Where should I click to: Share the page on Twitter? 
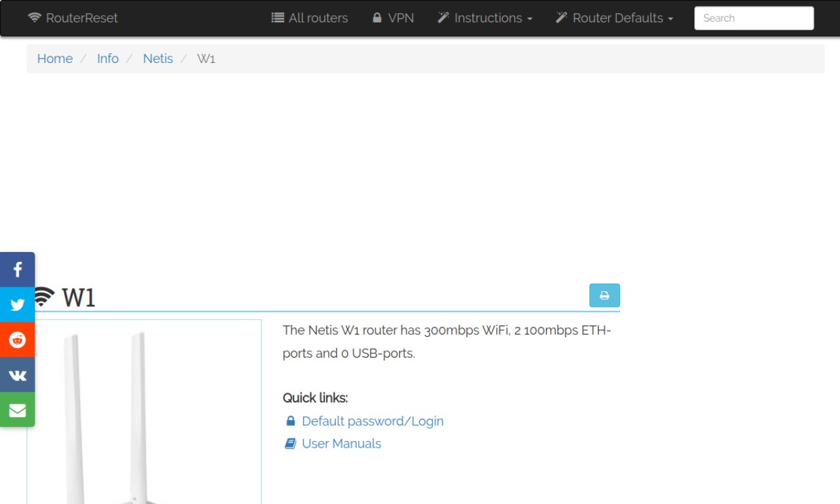pyautogui.click(x=17, y=304)
